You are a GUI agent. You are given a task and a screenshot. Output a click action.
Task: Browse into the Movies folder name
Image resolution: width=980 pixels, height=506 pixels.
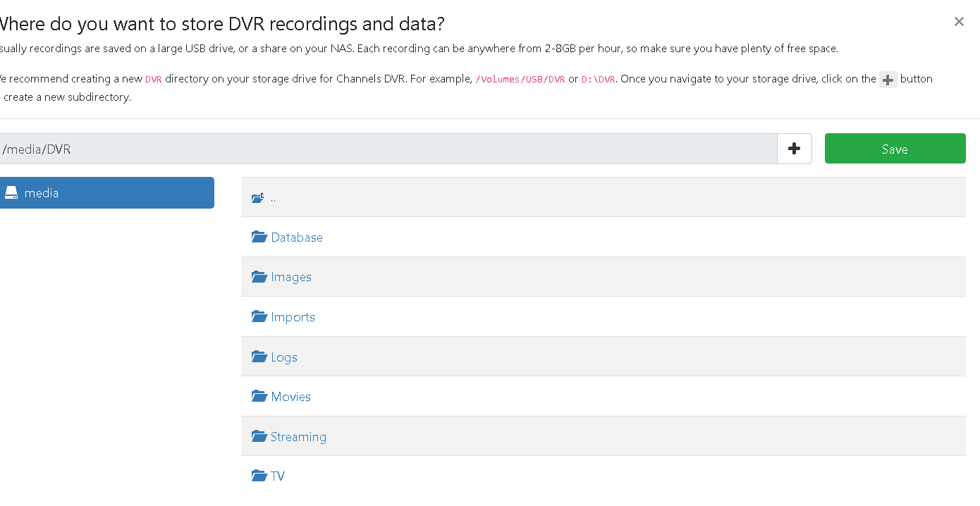coord(290,397)
